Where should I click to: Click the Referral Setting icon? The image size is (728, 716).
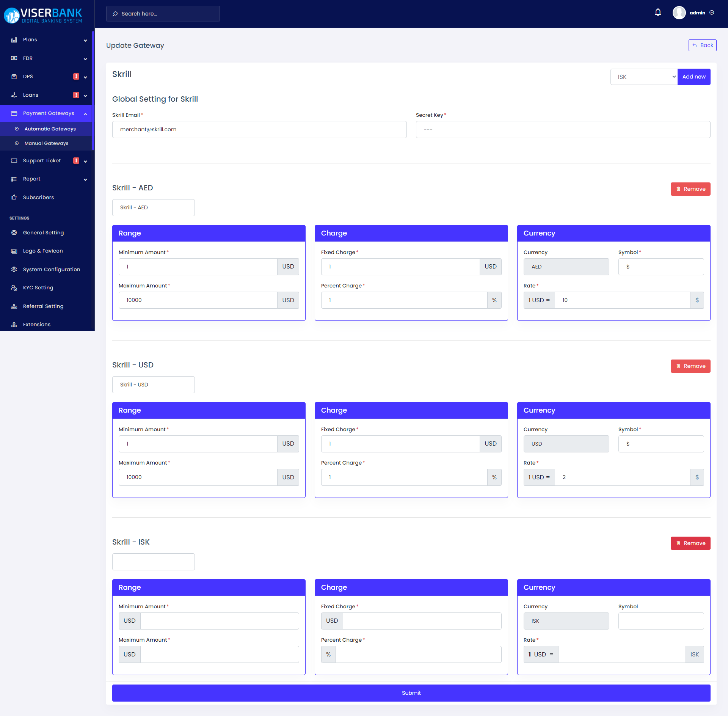(x=14, y=306)
